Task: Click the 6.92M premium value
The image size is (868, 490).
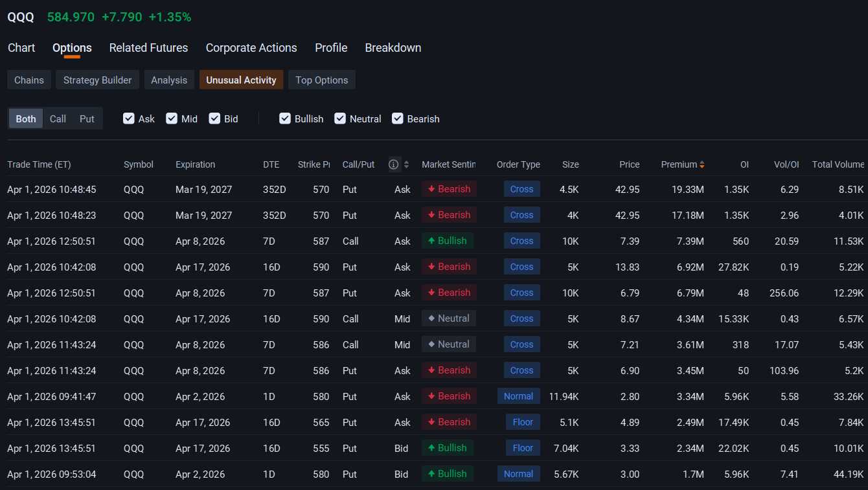Action: (x=691, y=267)
